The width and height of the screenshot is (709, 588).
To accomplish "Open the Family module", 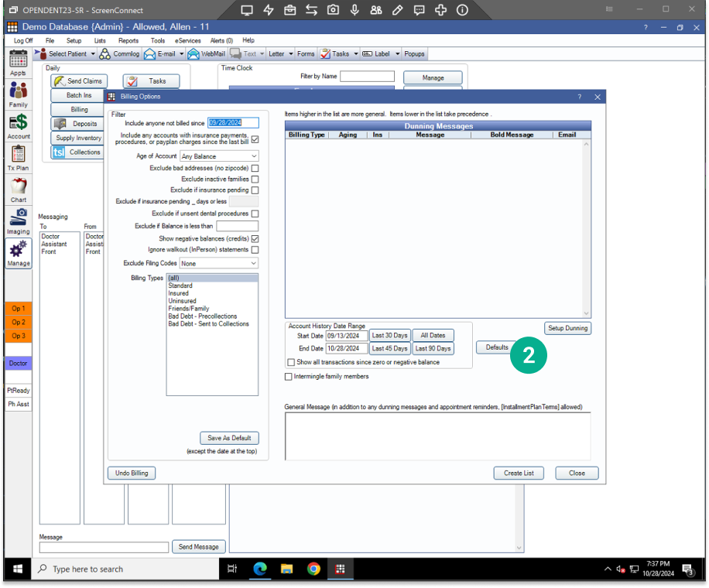I will (x=18, y=94).
